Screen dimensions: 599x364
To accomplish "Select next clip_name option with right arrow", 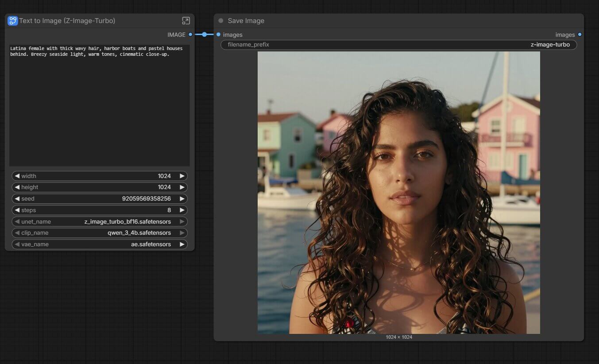I will tap(182, 233).
